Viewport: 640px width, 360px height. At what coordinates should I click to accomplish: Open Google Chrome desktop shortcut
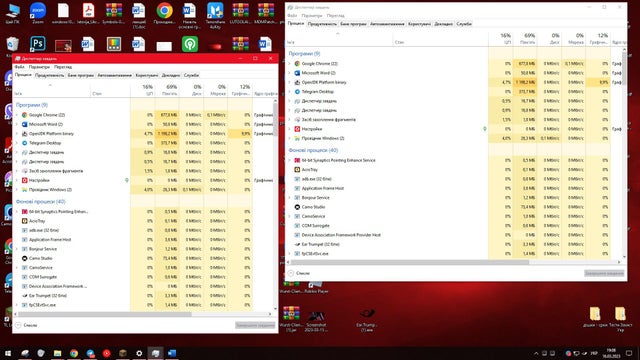[x=164, y=13]
